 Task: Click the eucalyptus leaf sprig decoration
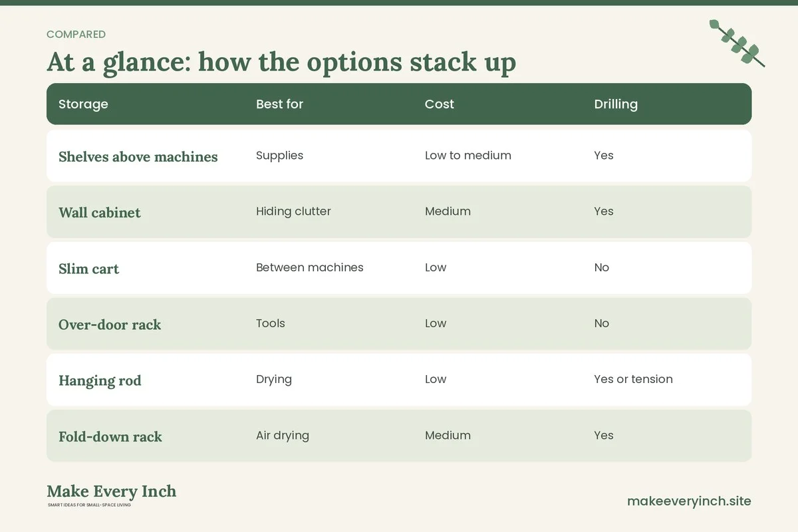point(737,43)
